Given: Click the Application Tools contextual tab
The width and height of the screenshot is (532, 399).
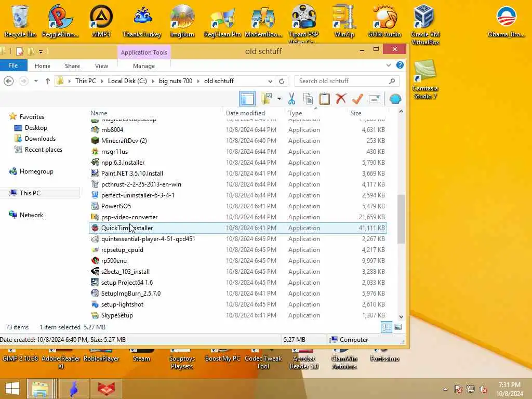Looking at the screenshot, I should tap(144, 52).
